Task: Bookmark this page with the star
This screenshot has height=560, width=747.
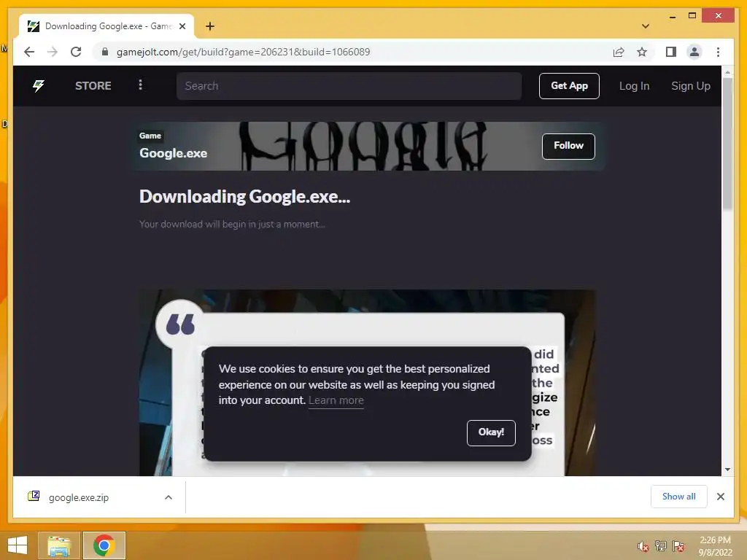Action: (642, 52)
